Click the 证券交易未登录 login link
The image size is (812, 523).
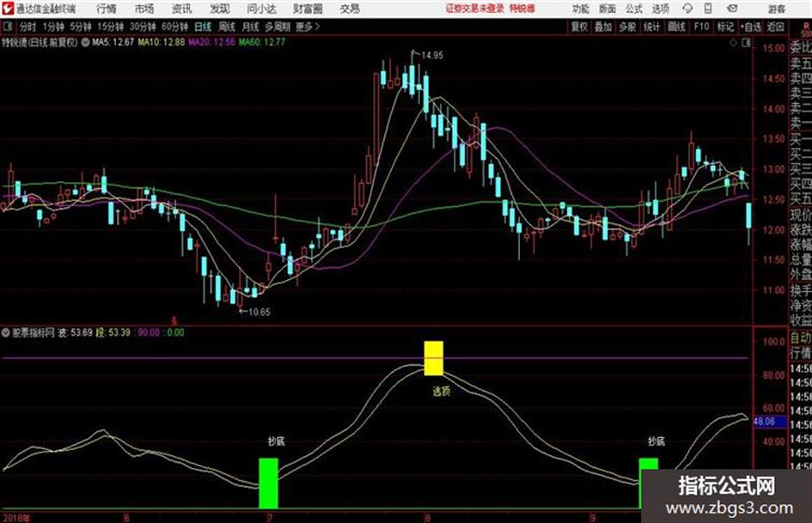(475, 9)
